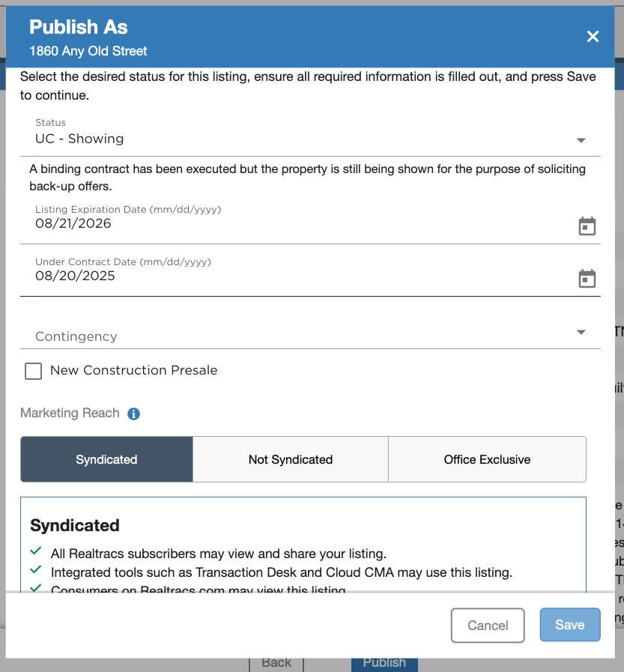
Task: Click Marketing Reach info icon
Action: point(133,414)
